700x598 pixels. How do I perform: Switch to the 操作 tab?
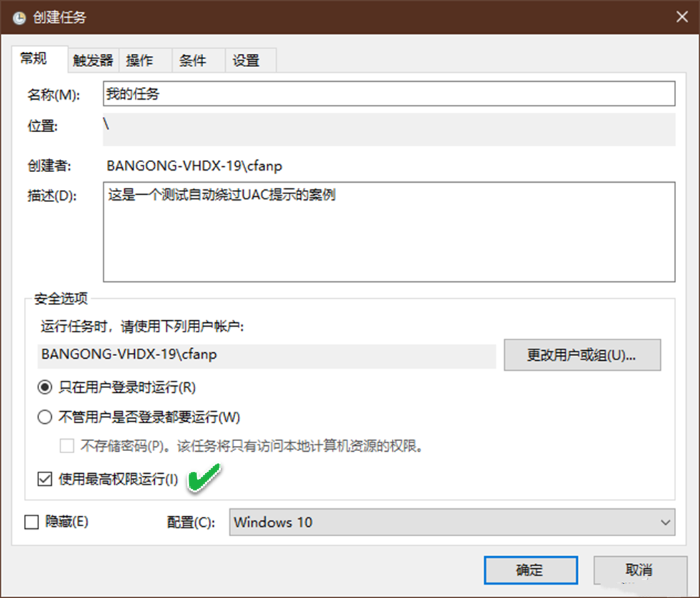tap(140, 60)
